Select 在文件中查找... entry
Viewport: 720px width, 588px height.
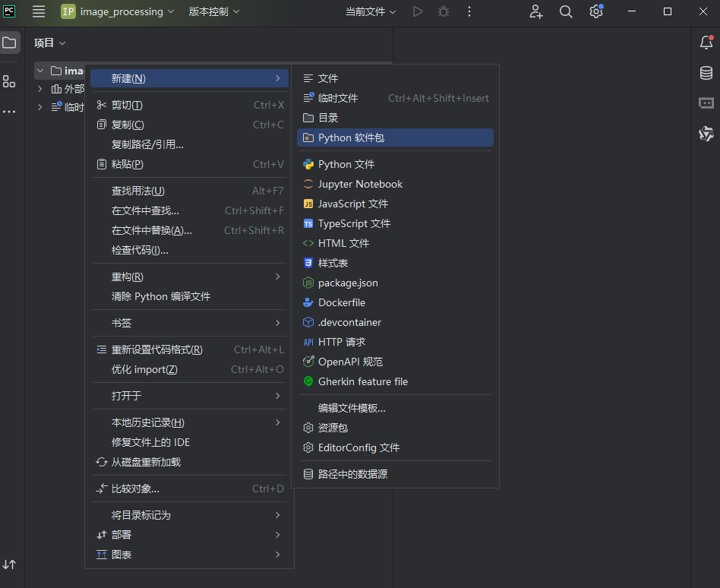(189, 211)
